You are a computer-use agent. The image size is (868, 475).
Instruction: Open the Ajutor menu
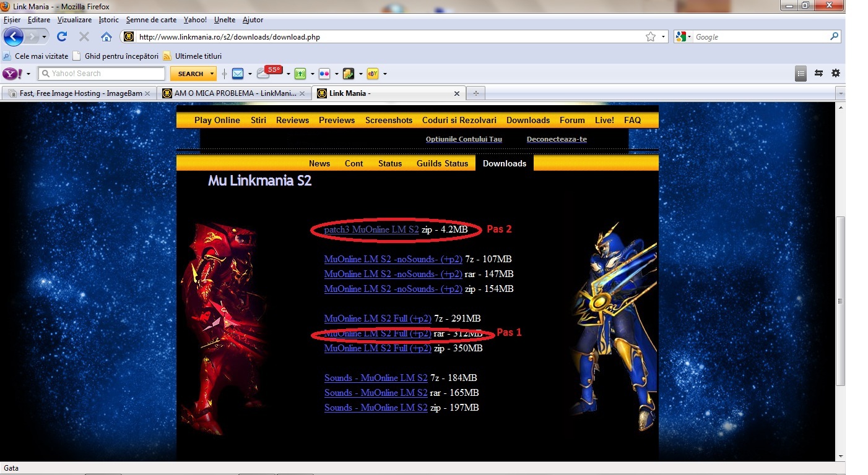click(x=253, y=20)
